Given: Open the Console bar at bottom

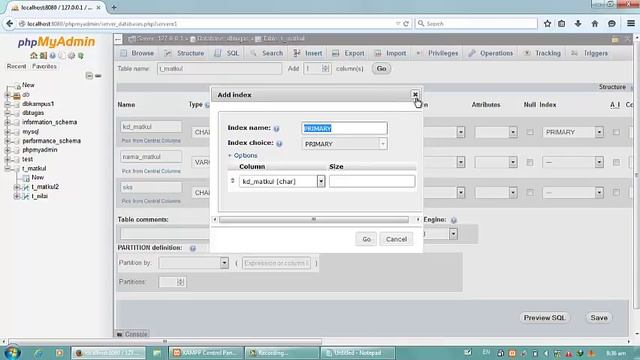Looking at the screenshot, I should tap(132, 334).
